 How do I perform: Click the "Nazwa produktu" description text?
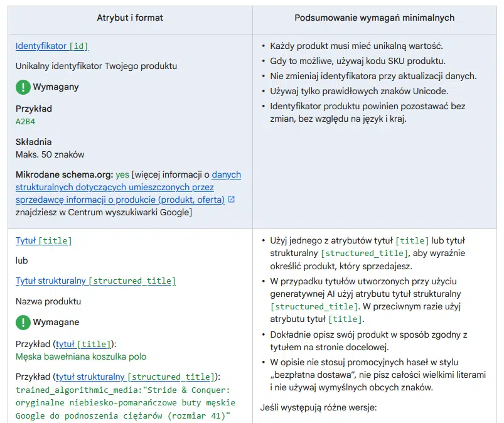click(48, 301)
